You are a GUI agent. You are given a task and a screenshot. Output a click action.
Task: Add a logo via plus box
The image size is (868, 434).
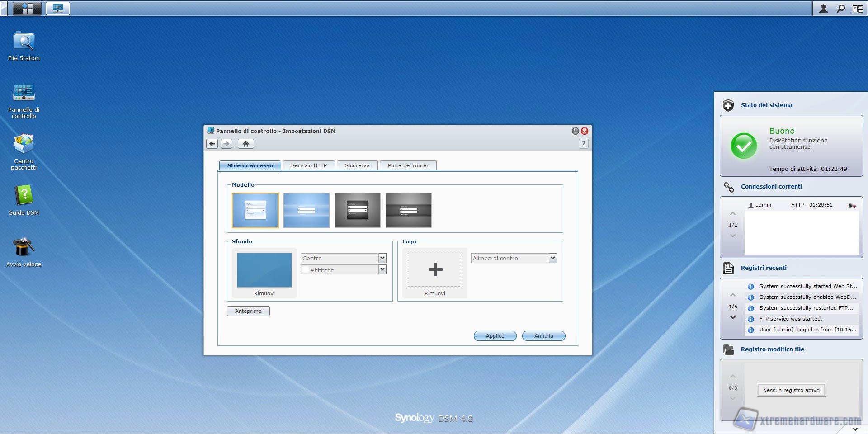tap(435, 269)
